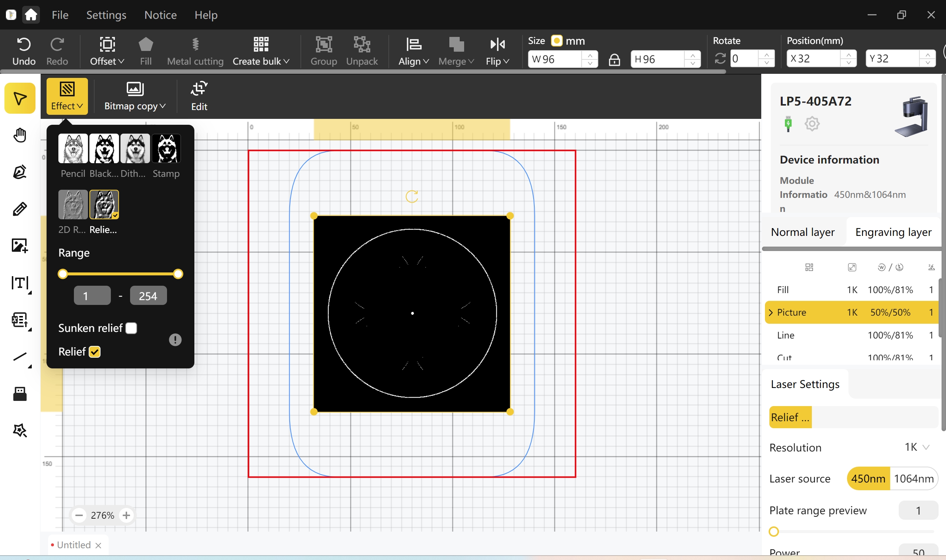Click the Home icon
Screen dimensions: 946x560
click(x=31, y=15)
